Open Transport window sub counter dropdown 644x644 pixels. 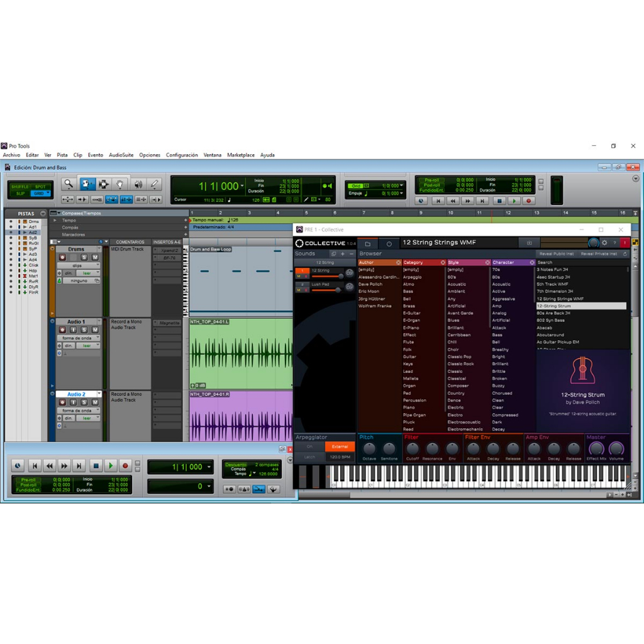tap(209, 486)
